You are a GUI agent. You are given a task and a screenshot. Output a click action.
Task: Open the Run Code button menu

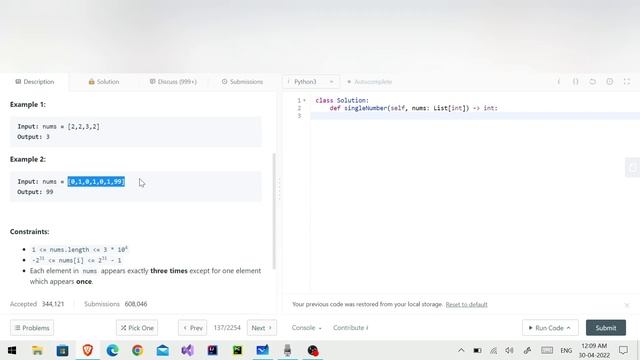[550, 328]
